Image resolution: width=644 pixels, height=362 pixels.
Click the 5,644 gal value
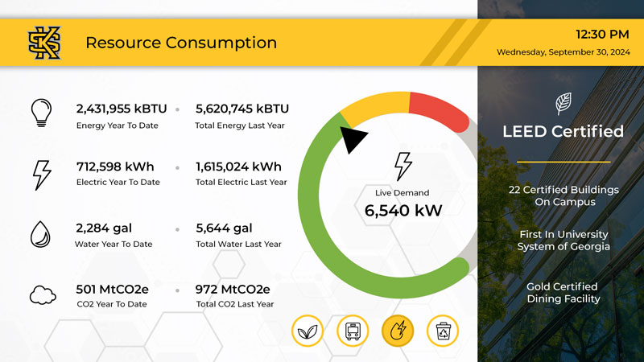click(224, 228)
